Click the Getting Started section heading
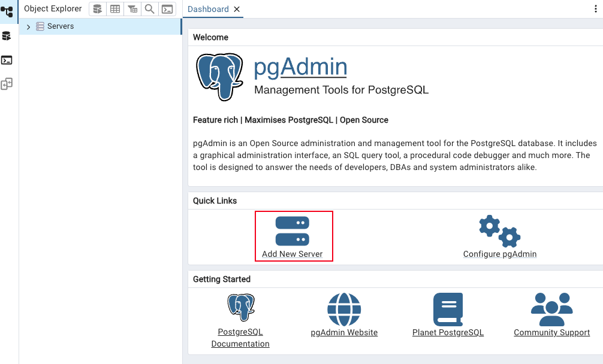603x364 pixels. [222, 279]
